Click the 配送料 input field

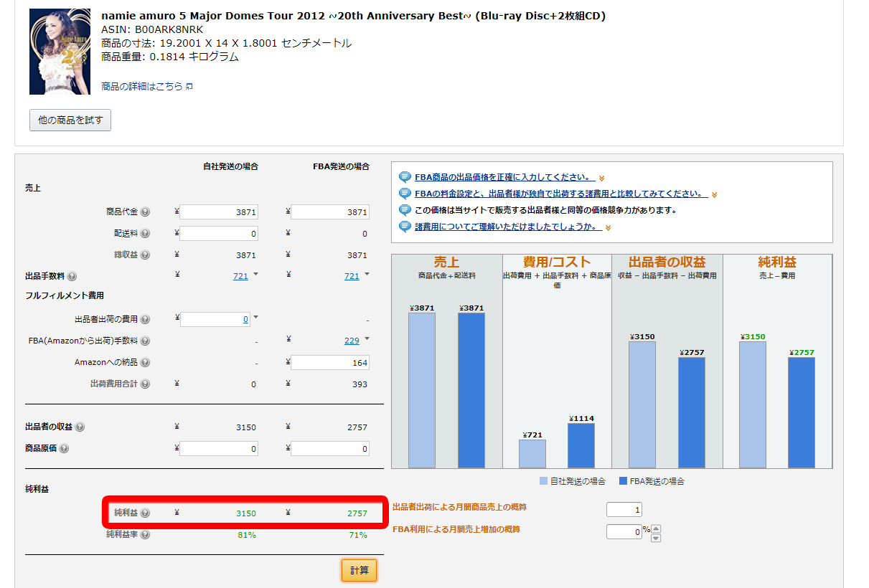point(219,234)
